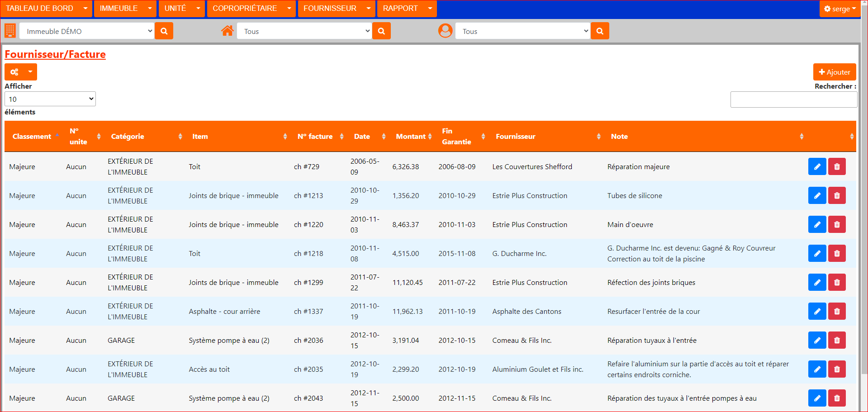Click the gears settings action button

(15, 72)
